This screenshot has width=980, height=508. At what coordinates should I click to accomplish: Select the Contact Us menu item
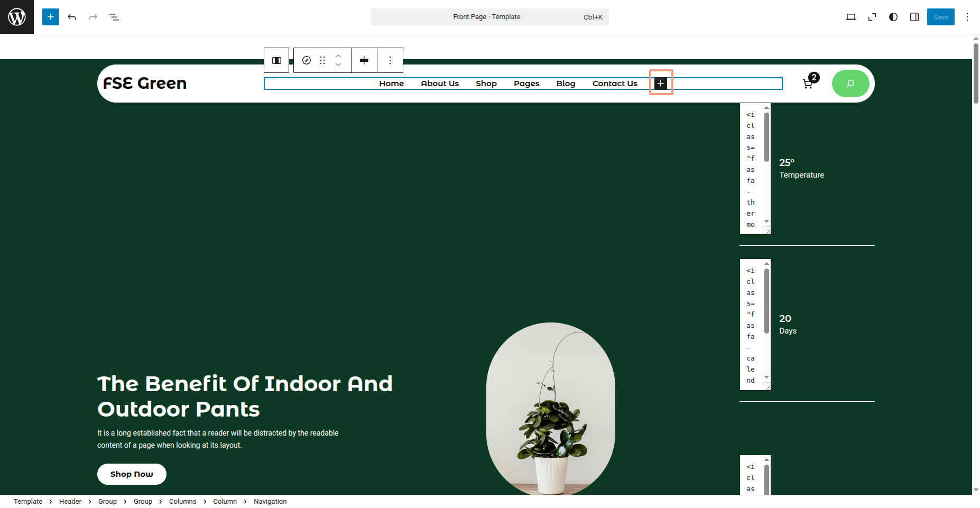(x=615, y=84)
